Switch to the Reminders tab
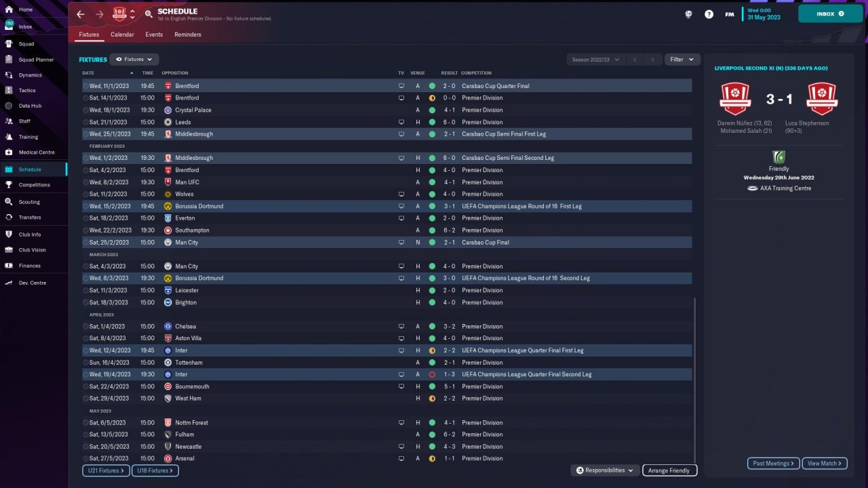 (x=188, y=35)
